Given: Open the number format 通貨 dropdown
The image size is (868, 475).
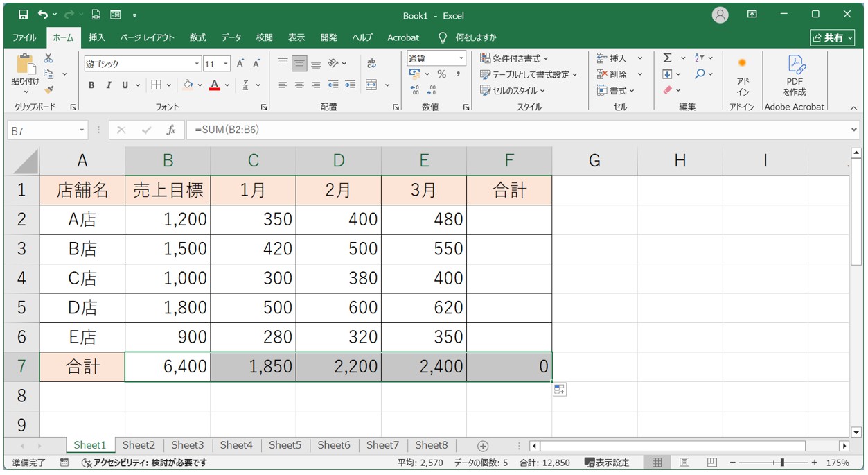Looking at the screenshot, I should pyautogui.click(x=461, y=58).
